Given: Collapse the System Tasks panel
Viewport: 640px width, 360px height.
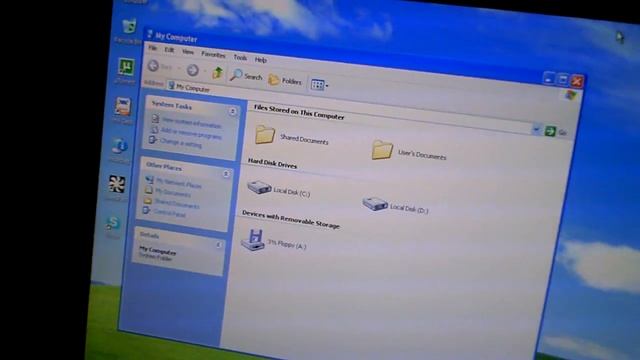Looking at the screenshot, I should click(x=233, y=111).
